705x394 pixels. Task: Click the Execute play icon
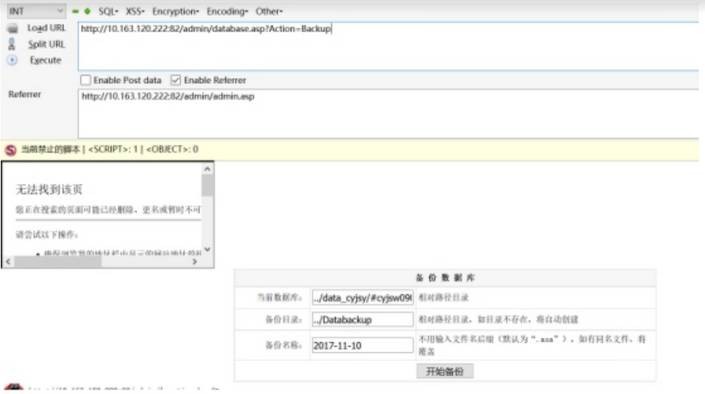point(12,60)
